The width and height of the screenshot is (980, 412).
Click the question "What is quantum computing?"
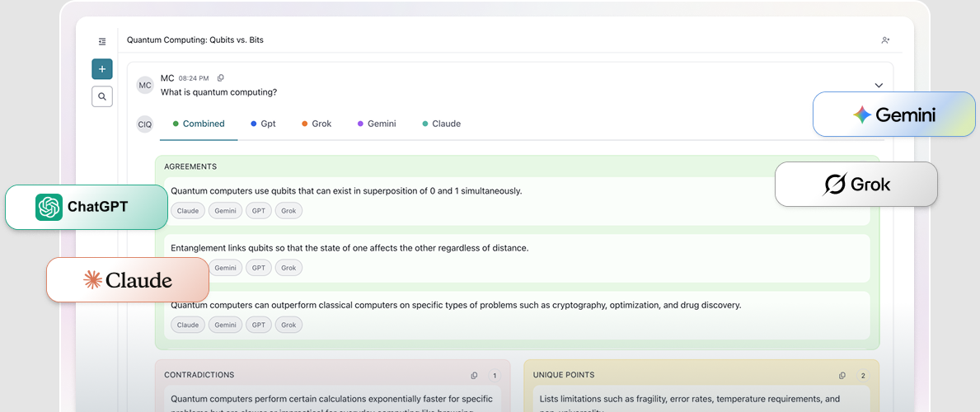[218, 92]
